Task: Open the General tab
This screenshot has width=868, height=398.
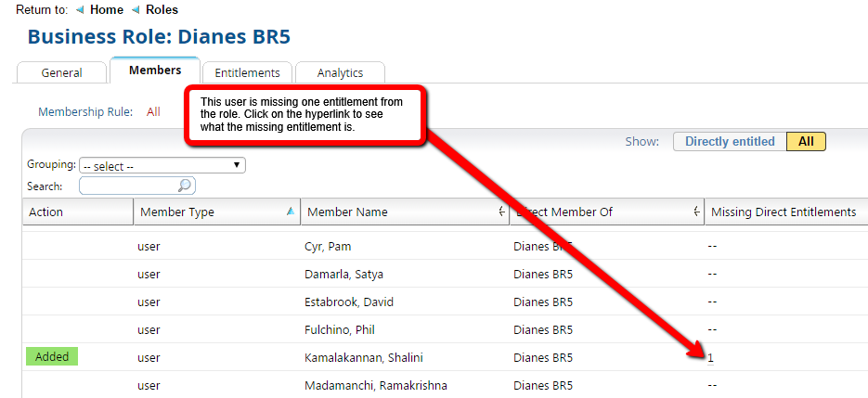Action: [61, 72]
